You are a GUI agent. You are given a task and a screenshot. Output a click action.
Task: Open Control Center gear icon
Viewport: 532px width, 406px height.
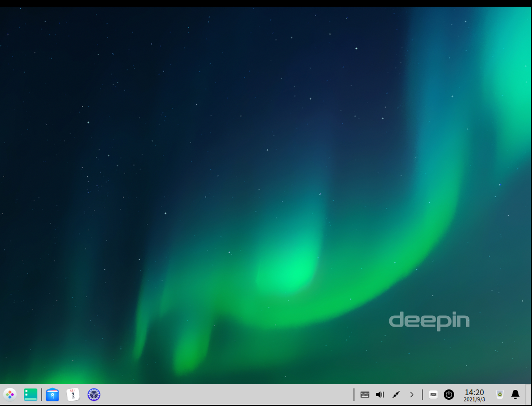[93, 395]
